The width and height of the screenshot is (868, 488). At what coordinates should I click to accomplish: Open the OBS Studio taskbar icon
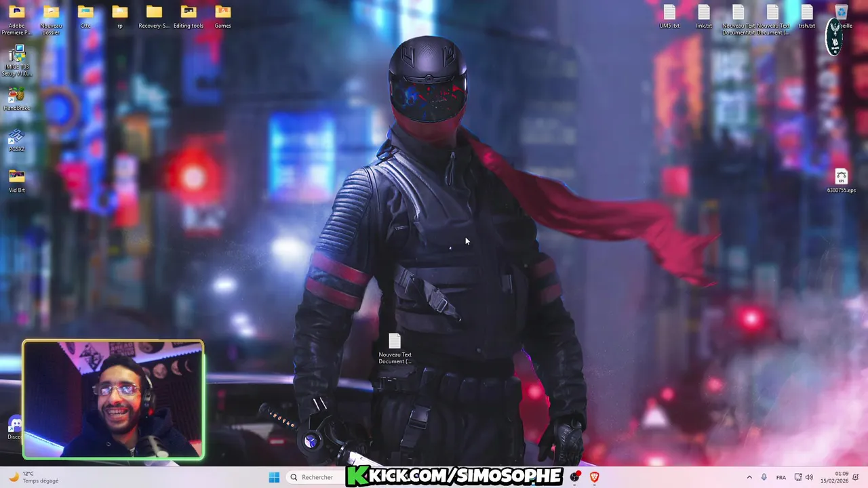576,477
